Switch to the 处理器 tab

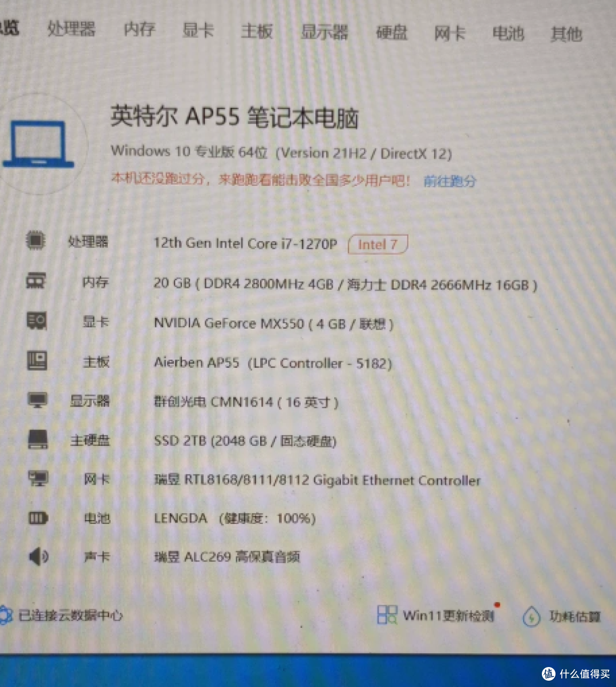click(x=71, y=29)
